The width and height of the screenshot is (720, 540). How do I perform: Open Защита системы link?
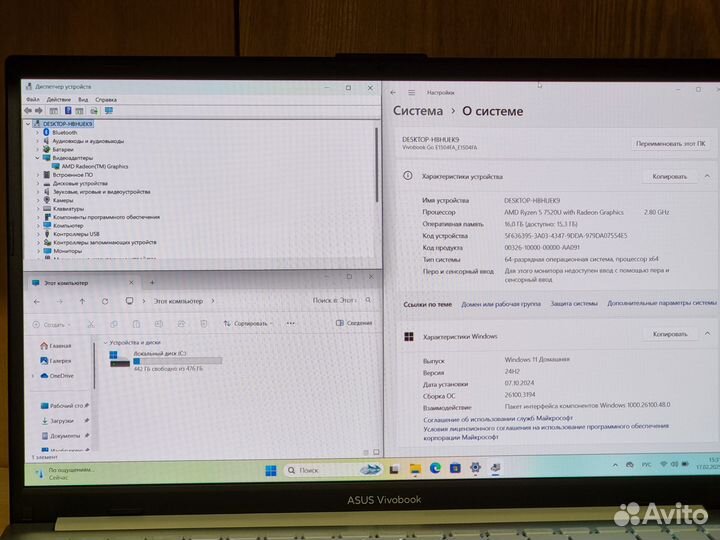point(574,303)
